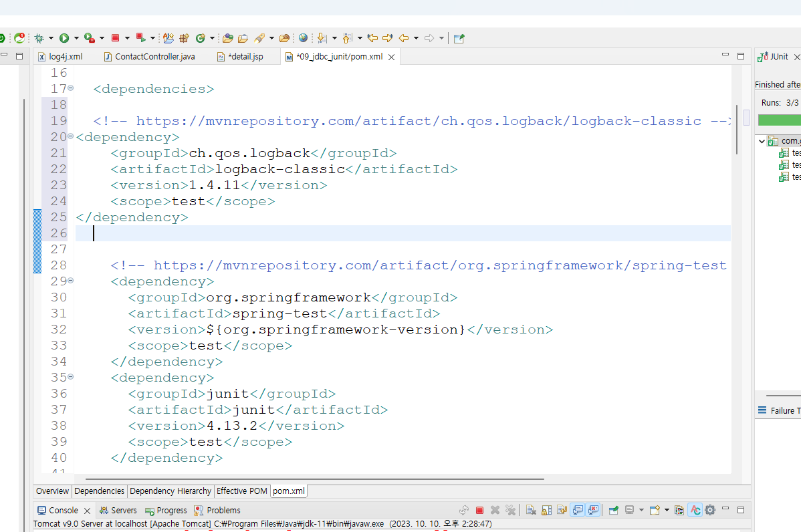This screenshot has height=532, width=801.
Task: Run the application with green play icon
Action: pos(64,38)
